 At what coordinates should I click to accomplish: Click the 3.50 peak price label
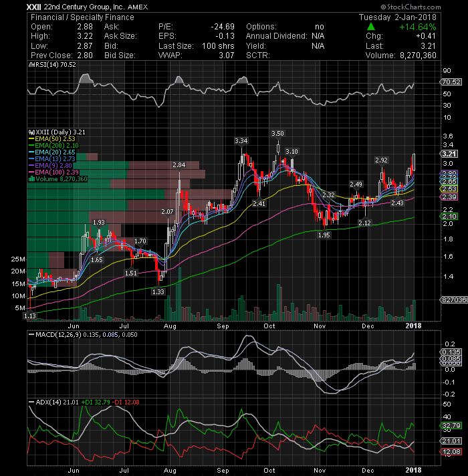(277, 134)
